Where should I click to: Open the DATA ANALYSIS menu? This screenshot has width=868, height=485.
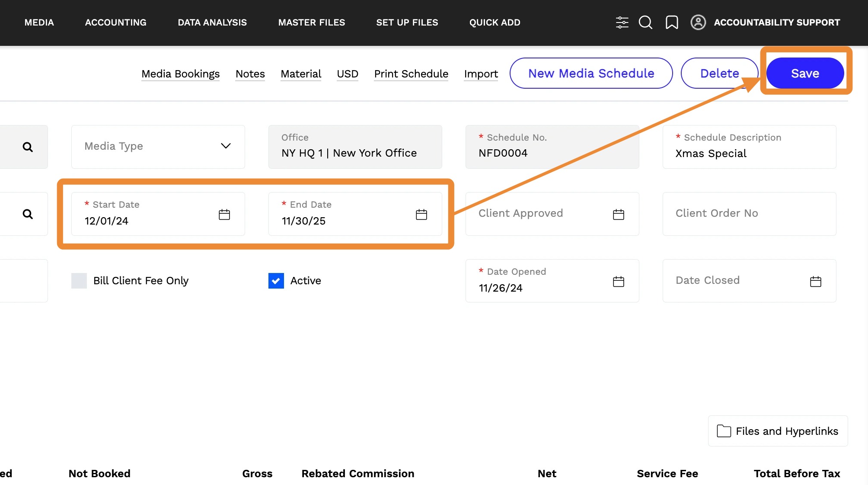pyautogui.click(x=212, y=22)
